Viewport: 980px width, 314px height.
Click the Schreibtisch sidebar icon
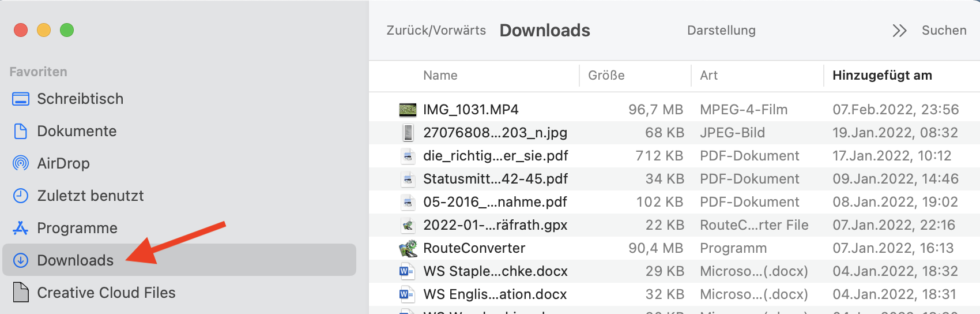[x=21, y=99]
